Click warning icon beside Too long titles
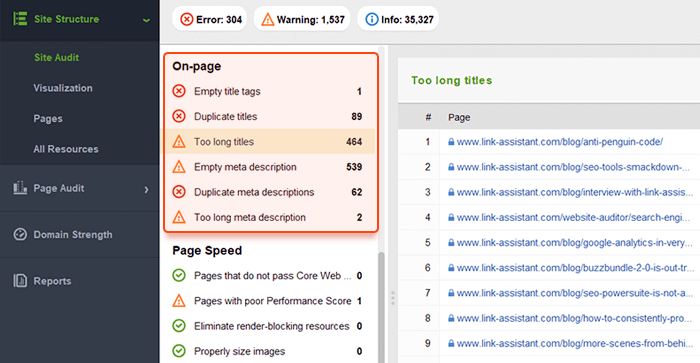This screenshot has width=700, height=363. click(x=179, y=142)
